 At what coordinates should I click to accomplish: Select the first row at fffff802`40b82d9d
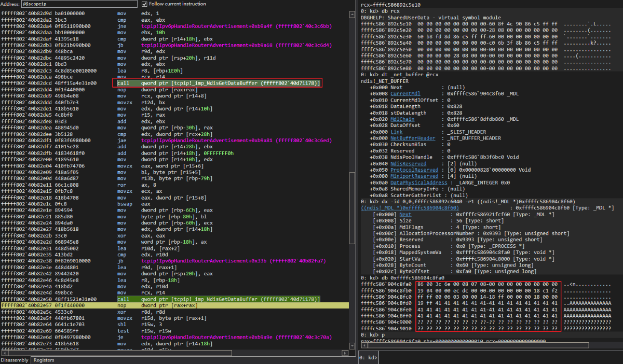coord(174,13)
